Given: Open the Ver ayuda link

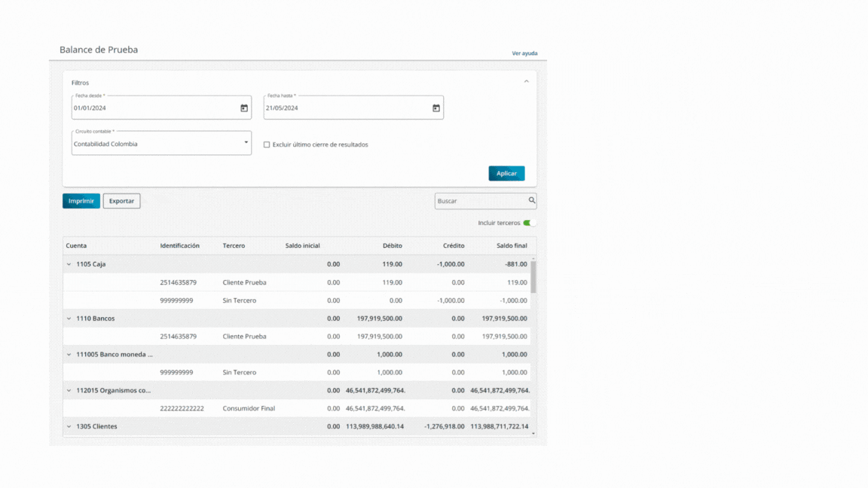Looking at the screenshot, I should tap(524, 53).
